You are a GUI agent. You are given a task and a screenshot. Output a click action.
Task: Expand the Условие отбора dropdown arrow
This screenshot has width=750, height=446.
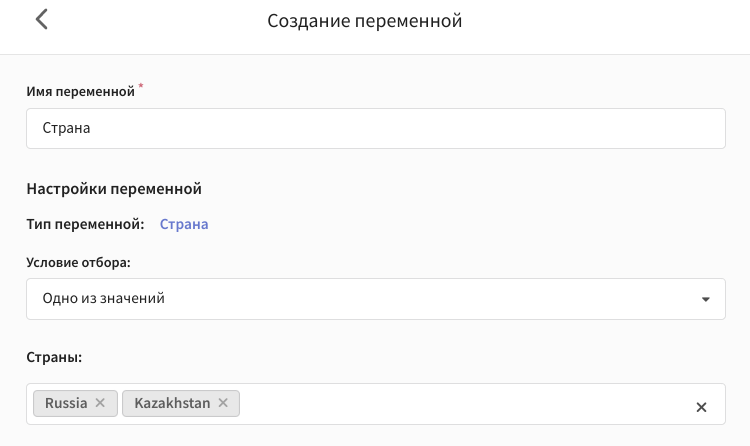click(706, 300)
